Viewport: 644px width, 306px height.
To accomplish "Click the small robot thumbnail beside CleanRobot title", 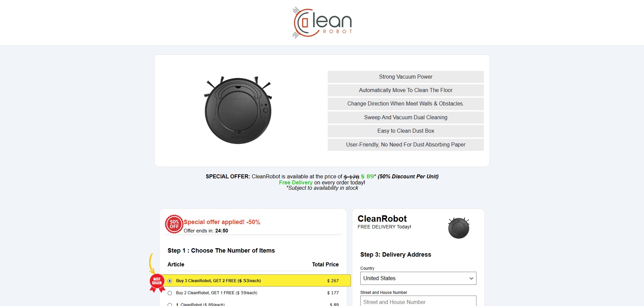I will pos(458,228).
